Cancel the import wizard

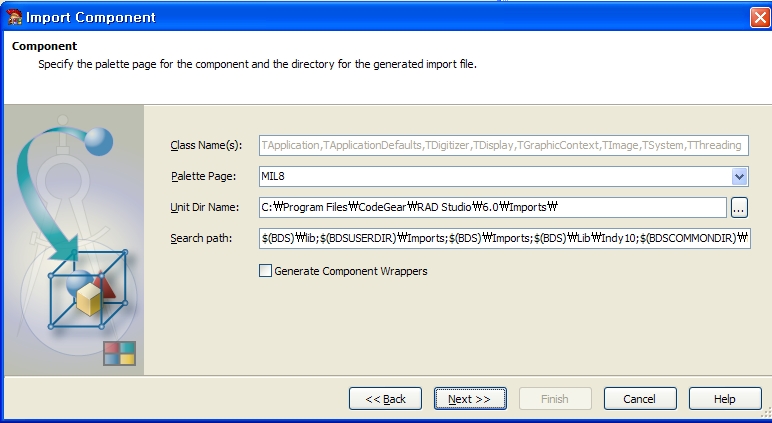pyautogui.click(x=639, y=399)
